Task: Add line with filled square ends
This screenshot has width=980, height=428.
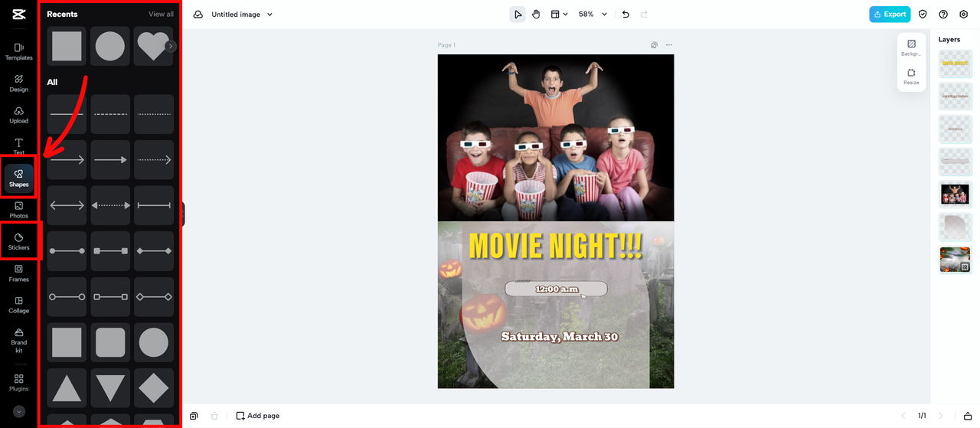Action: tap(110, 251)
